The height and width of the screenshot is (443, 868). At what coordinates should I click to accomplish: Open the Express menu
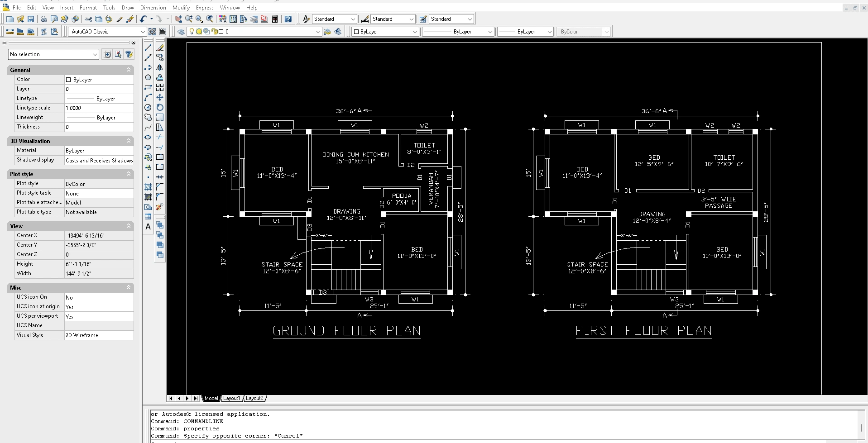205,8
